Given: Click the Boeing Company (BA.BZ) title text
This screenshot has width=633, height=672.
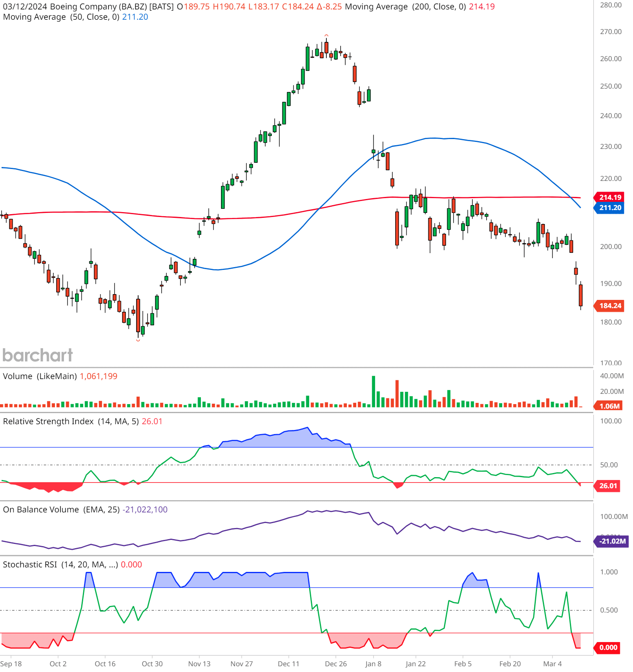Looking at the screenshot, I should (98, 7).
